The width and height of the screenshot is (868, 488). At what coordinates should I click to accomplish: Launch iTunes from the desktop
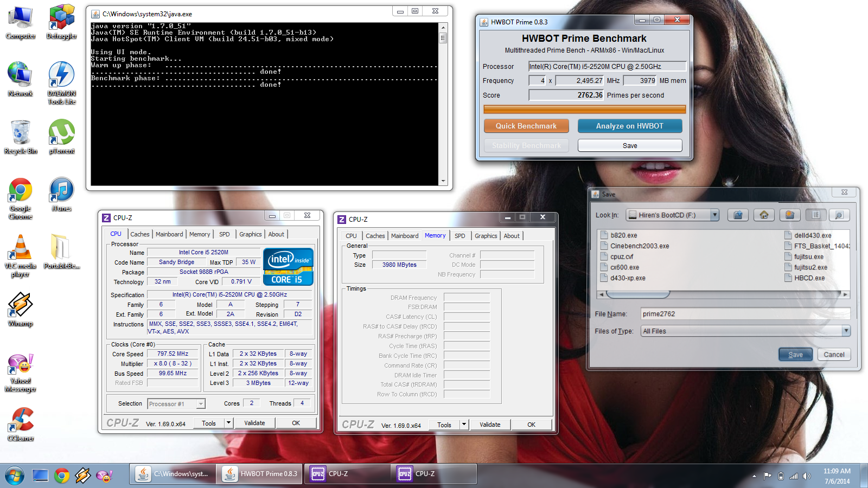click(61, 195)
